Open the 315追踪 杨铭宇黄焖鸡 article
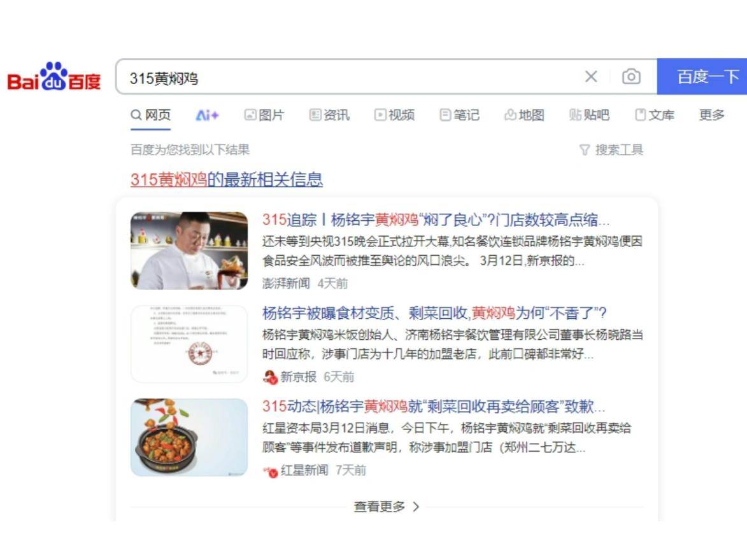747x560 pixels. click(436, 220)
